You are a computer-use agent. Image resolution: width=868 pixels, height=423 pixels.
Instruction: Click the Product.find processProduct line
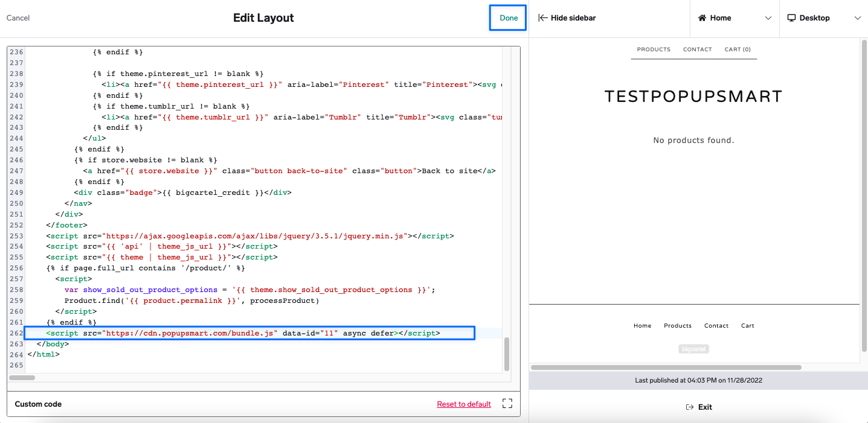[191, 301]
